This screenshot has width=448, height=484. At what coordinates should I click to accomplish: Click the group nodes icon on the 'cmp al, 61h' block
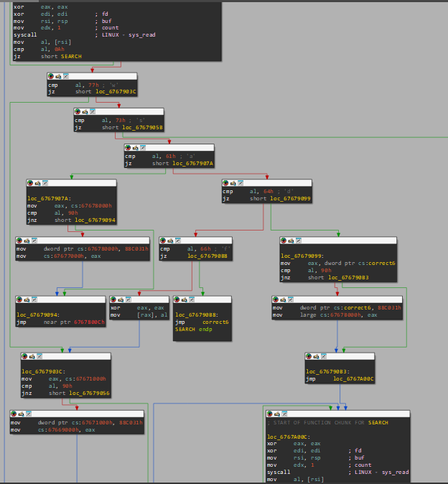coord(142,147)
